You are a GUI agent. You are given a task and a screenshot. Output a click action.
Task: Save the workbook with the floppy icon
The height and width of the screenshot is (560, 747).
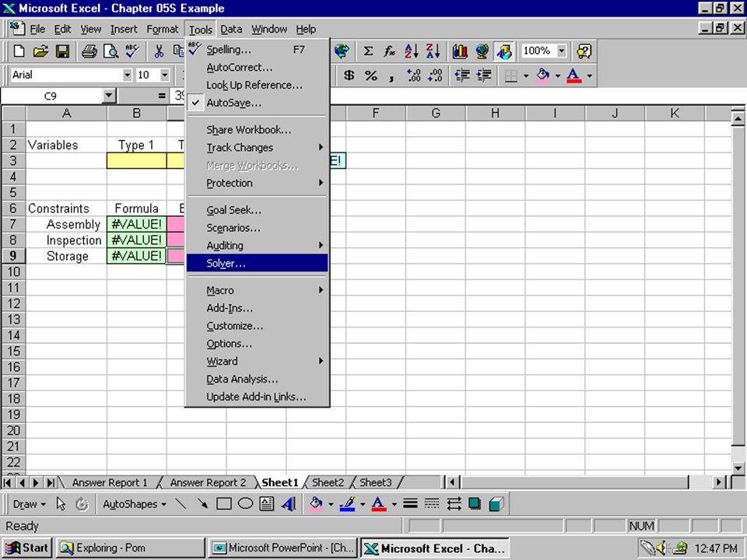click(62, 51)
